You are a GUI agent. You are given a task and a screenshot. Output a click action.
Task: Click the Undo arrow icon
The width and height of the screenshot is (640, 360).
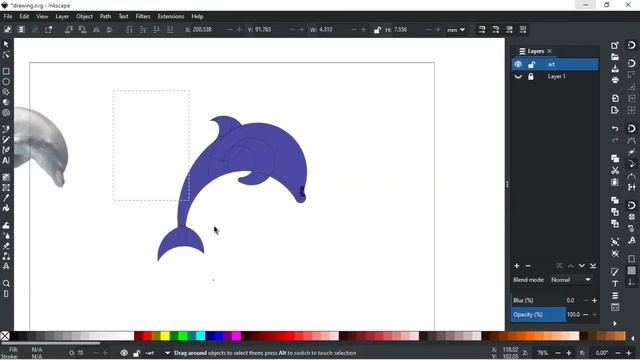(x=615, y=129)
